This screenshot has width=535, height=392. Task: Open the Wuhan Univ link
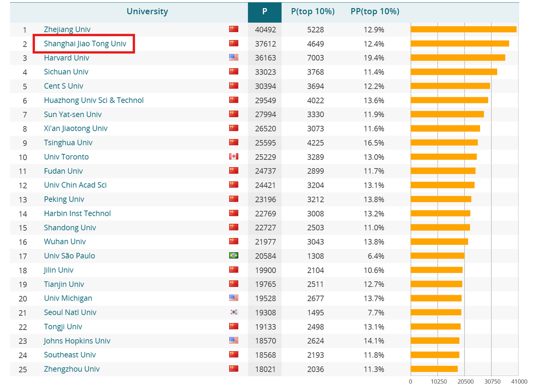[x=65, y=242]
